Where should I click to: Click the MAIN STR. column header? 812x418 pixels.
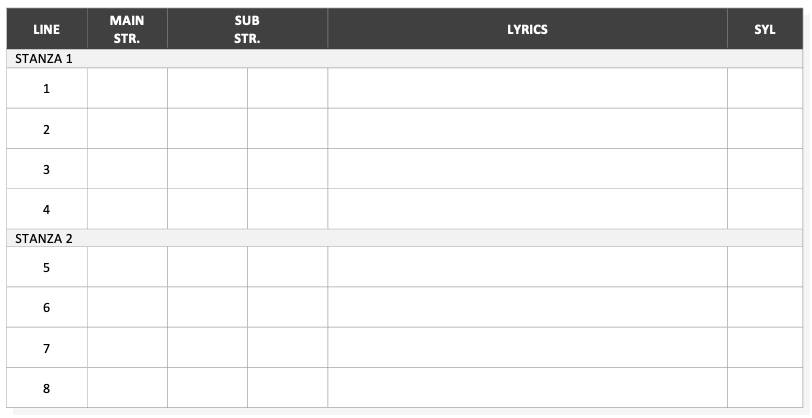pos(127,29)
